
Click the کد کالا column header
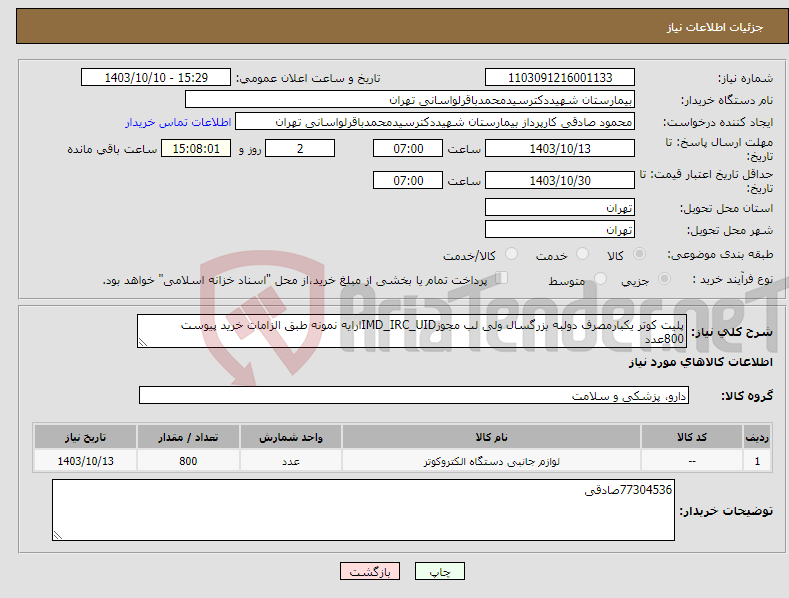coord(692,437)
